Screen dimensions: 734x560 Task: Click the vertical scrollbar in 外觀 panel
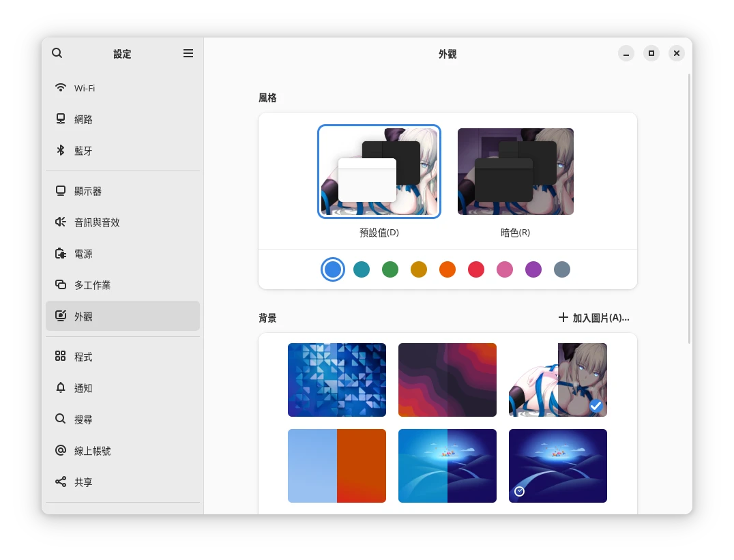click(689, 209)
